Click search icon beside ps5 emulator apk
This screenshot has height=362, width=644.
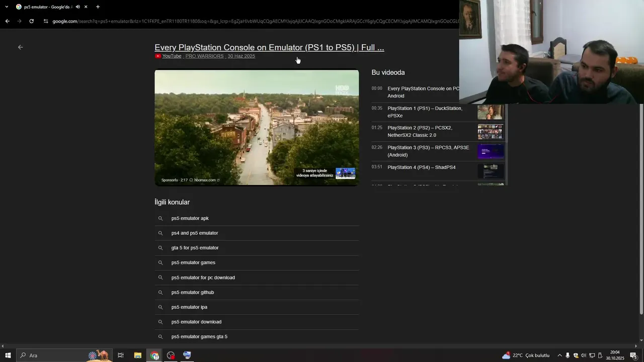[160, 218]
